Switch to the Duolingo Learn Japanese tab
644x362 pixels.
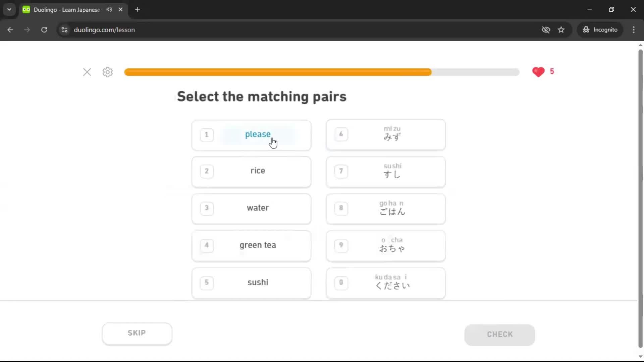click(x=66, y=10)
